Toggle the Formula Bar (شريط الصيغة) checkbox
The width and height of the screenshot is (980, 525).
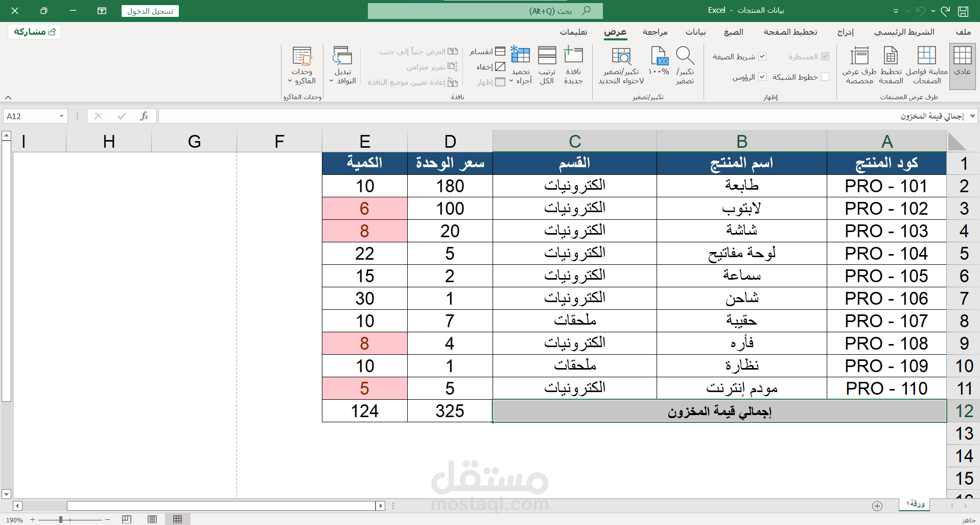pyautogui.click(x=762, y=56)
